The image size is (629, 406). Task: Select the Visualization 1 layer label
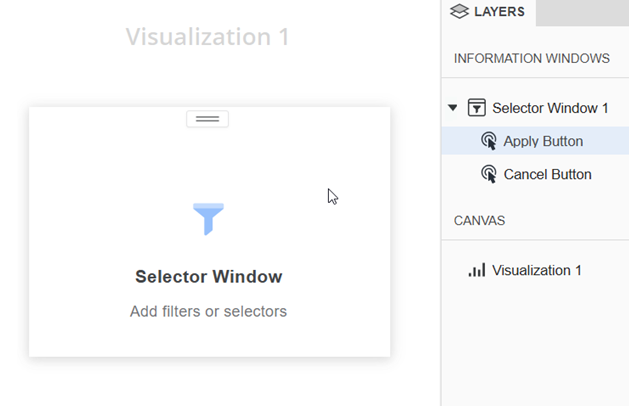coord(537,270)
